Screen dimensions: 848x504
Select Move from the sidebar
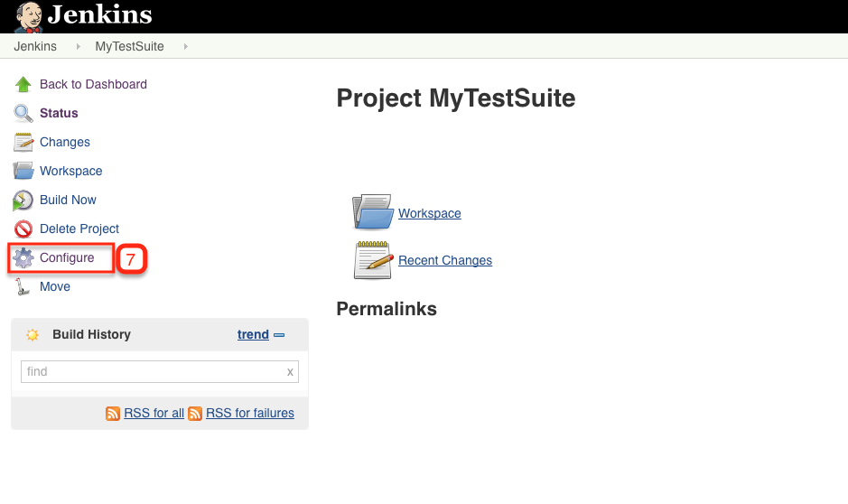55,286
